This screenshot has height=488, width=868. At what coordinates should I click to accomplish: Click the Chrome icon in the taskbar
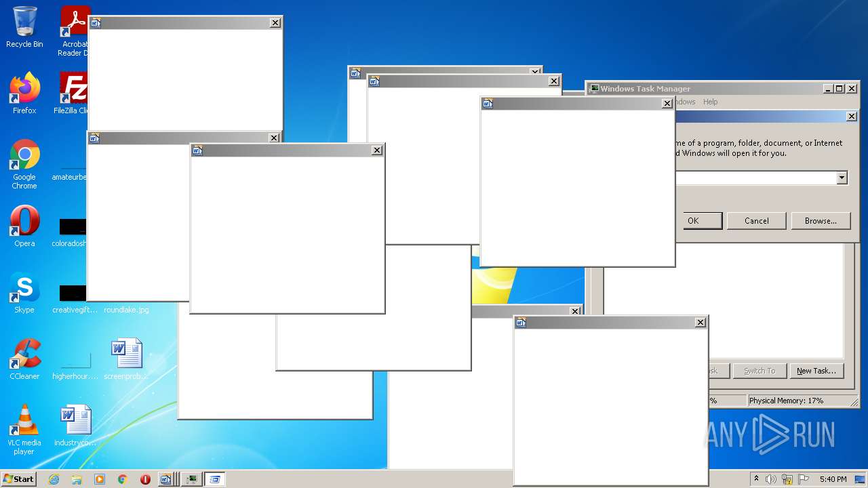click(123, 479)
